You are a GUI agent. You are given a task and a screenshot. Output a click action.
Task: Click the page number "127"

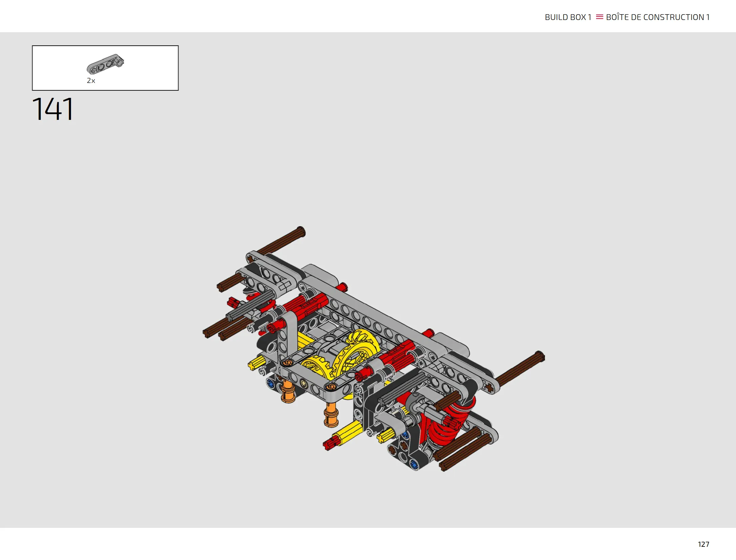coord(703,544)
